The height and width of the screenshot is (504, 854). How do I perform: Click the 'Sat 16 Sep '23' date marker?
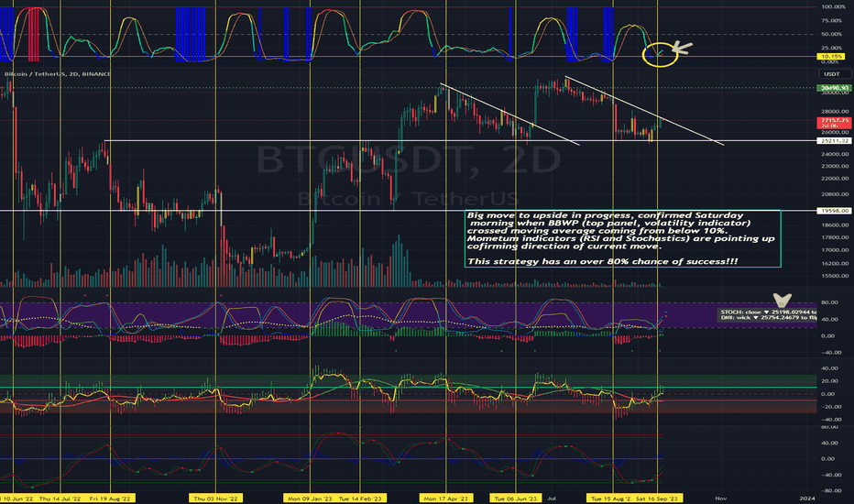coord(657,499)
